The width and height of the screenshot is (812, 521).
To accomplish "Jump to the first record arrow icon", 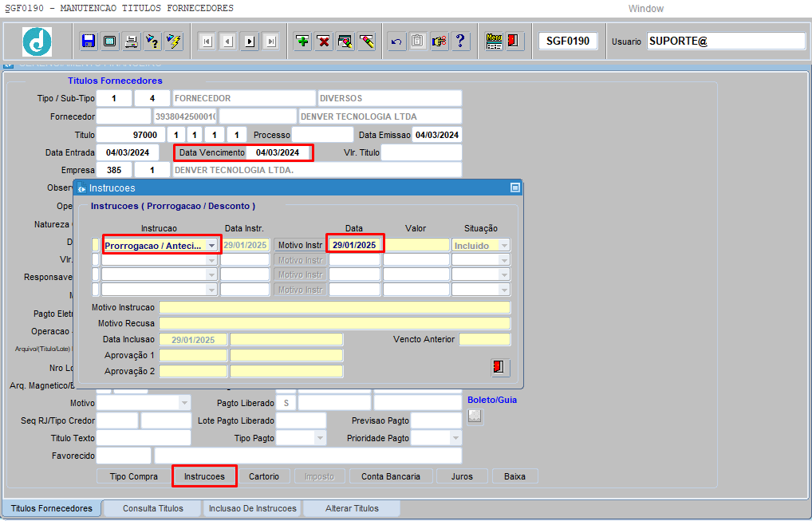I will tap(207, 41).
